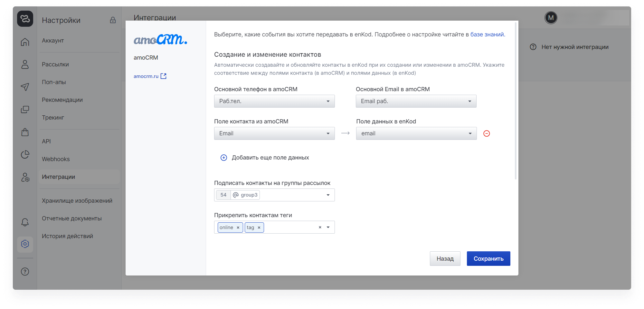
Task: Open Поп-апы settings section
Action: click(x=54, y=82)
